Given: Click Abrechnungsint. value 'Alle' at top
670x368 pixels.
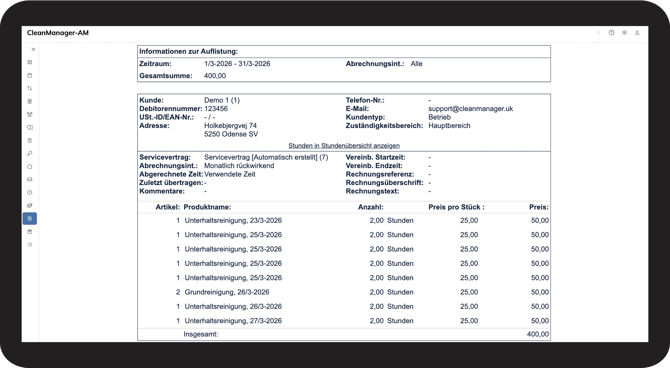Looking at the screenshot, I should tap(416, 64).
